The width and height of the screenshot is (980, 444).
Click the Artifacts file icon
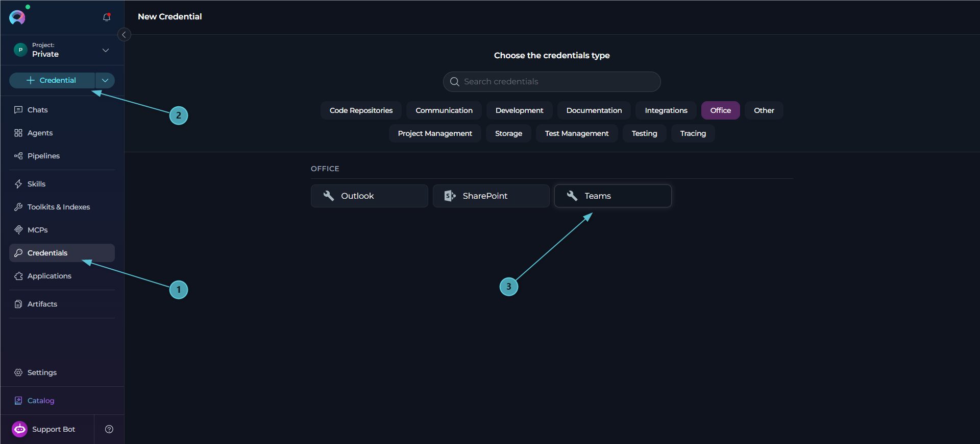(18, 304)
